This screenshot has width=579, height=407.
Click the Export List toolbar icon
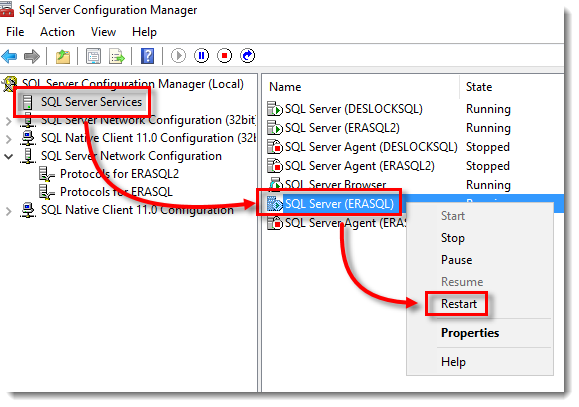click(x=117, y=56)
